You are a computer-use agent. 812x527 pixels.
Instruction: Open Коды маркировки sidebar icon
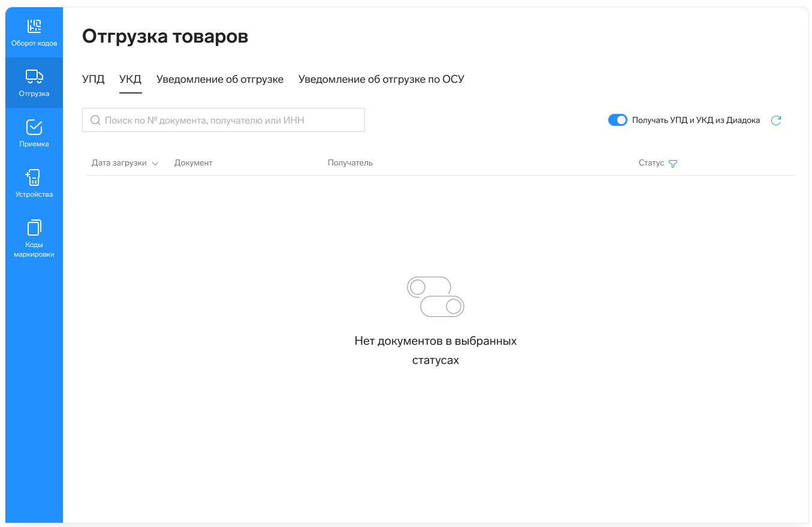pos(34,228)
